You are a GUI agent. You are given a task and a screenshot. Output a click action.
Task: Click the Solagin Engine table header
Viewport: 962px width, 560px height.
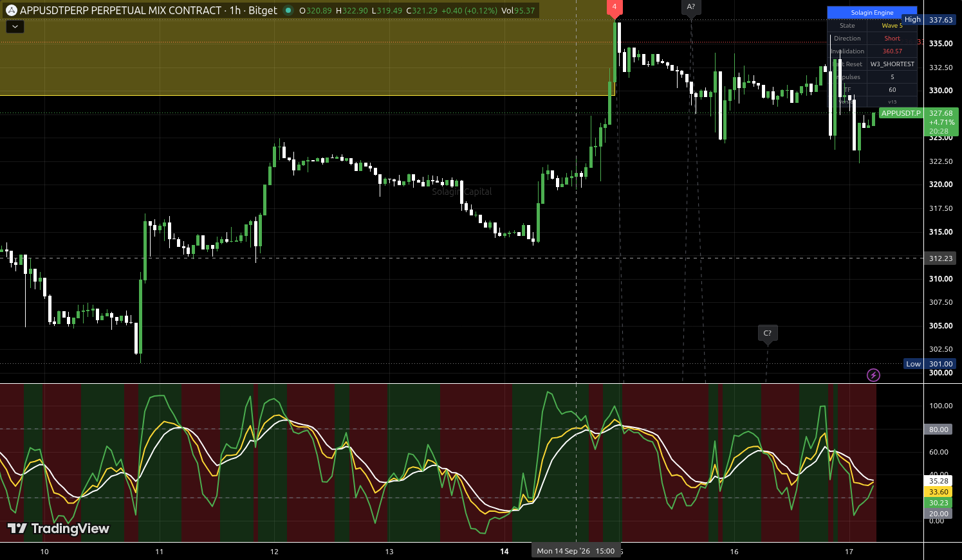coord(872,12)
